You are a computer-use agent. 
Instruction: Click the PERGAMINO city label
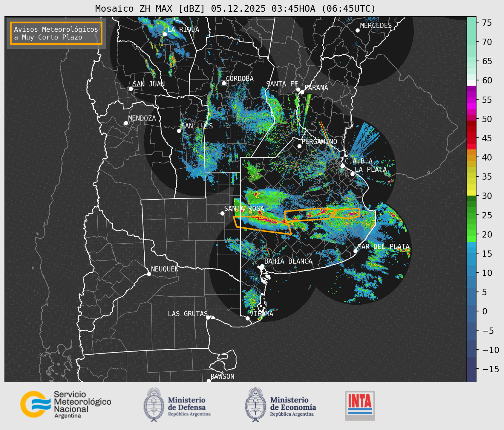coord(319,141)
